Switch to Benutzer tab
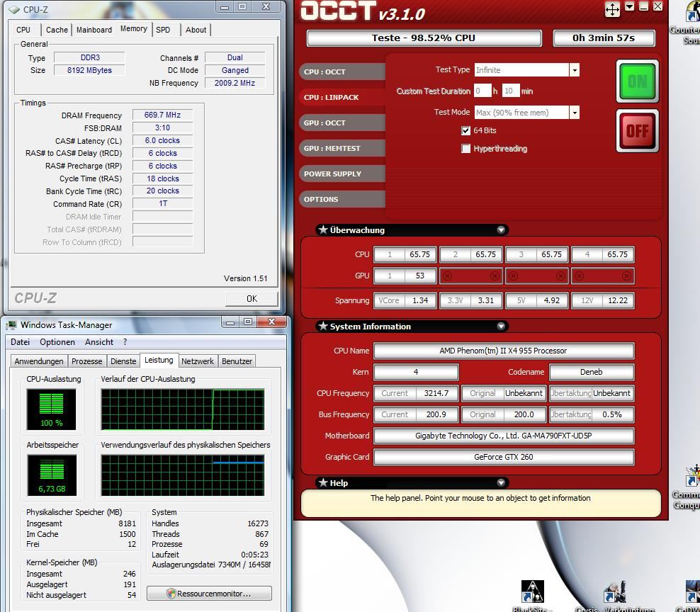The width and height of the screenshot is (700, 612). click(237, 361)
